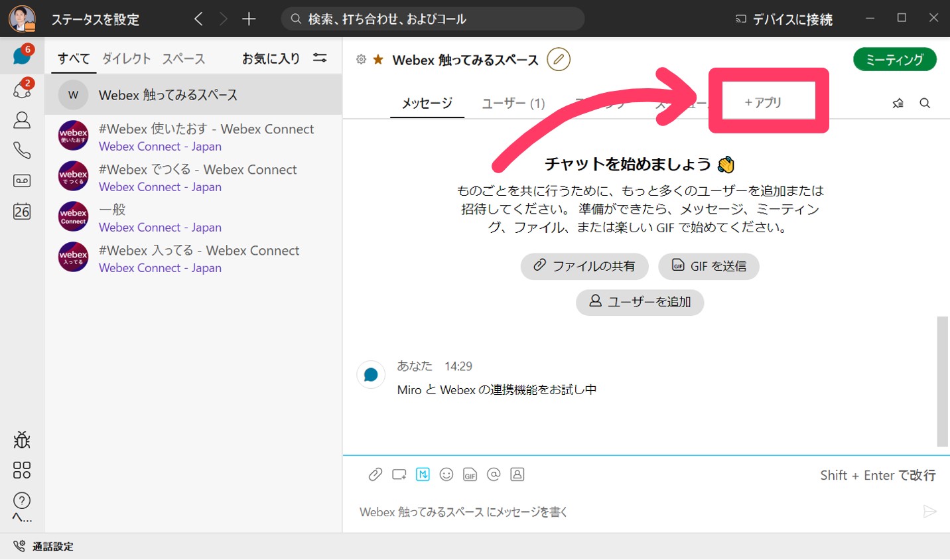Mention someone with the @ icon
Image resolution: width=950 pixels, height=560 pixels.
[494, 474]
